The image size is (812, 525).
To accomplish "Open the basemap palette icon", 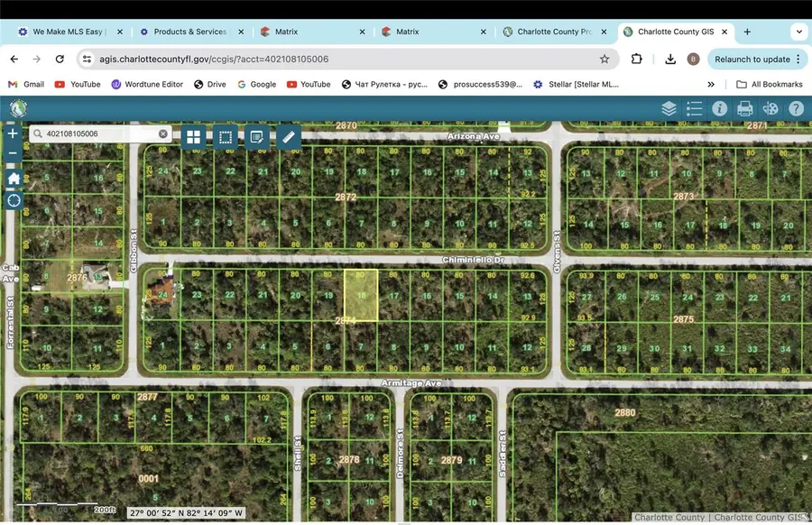I will [770, 108].
